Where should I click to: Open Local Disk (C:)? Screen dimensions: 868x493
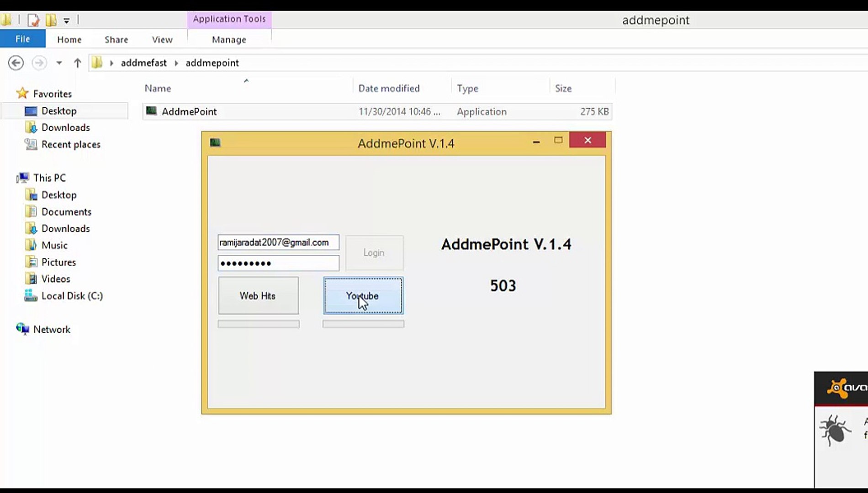pyautogui.click(x=72, y=296)
